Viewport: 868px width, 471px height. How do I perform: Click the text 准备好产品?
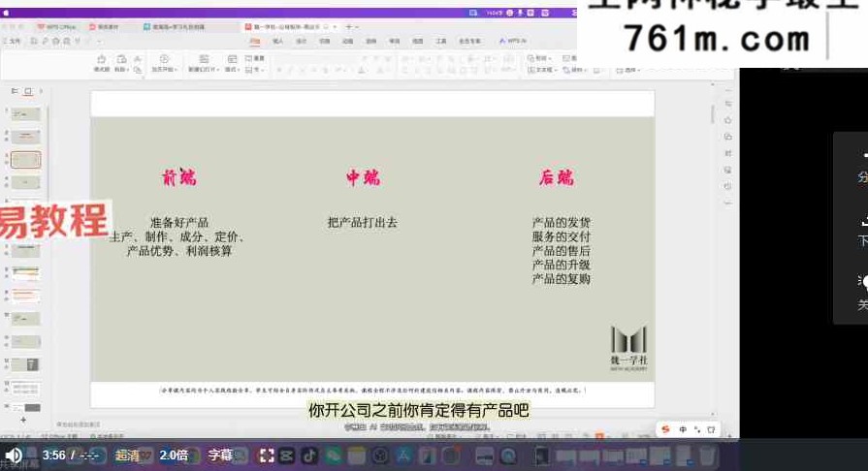178,223
